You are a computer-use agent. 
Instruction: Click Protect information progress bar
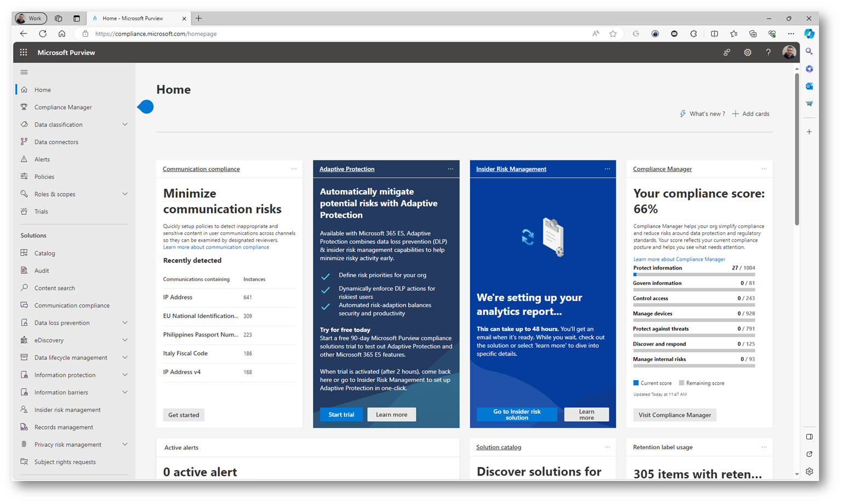point(694,274)
